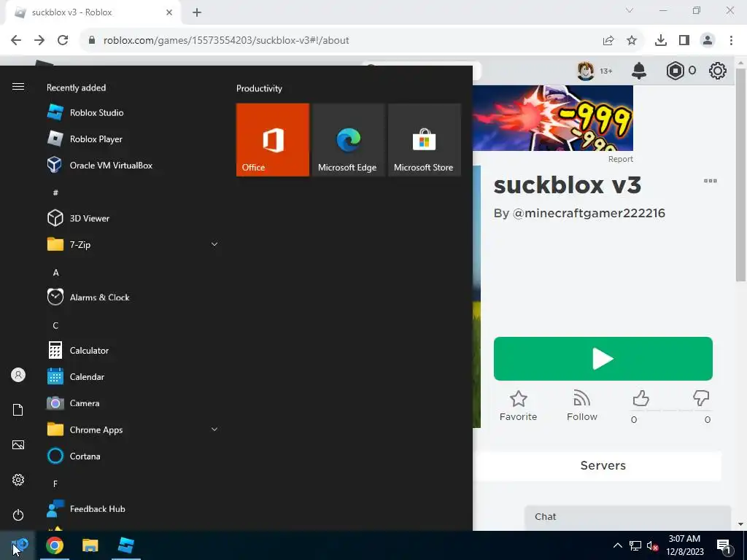Open Roblox notifications bell
Screen dimensions: 747x560
point(639,71)
